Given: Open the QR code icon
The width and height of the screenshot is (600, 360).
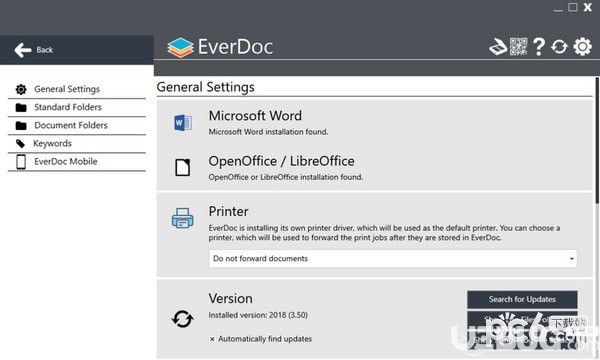Looking at the screenshot, I should tap(518, 47).
